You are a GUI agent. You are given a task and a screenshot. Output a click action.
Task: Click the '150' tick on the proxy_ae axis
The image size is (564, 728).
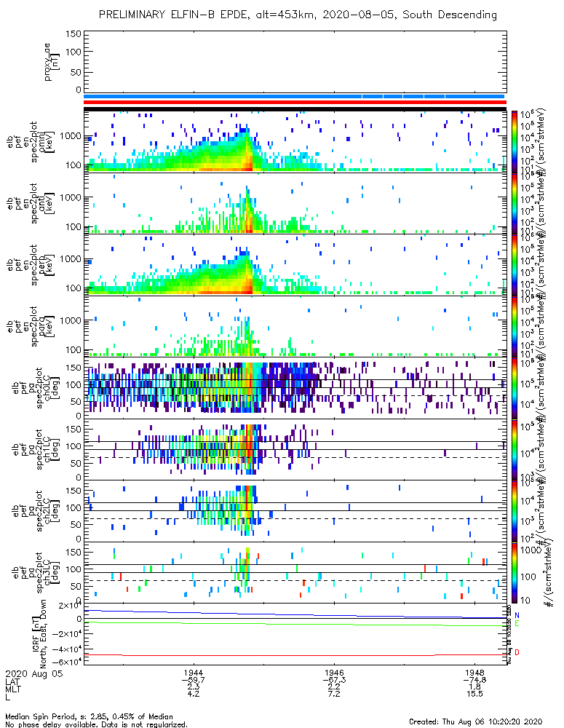pyautogui.click(x=73, y=34)
